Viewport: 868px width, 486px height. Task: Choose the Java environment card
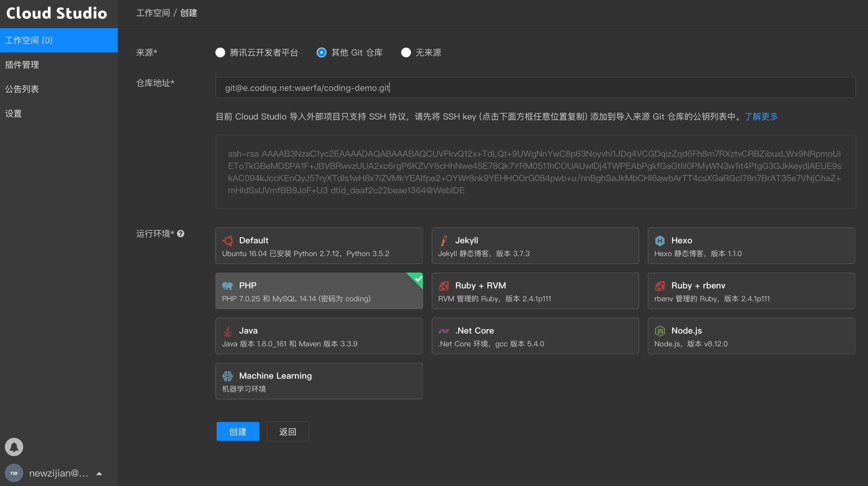tap(319, 336)
